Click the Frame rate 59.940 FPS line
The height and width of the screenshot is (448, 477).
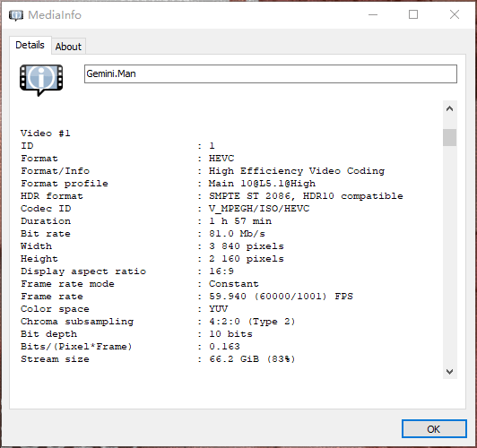[186, 297]
